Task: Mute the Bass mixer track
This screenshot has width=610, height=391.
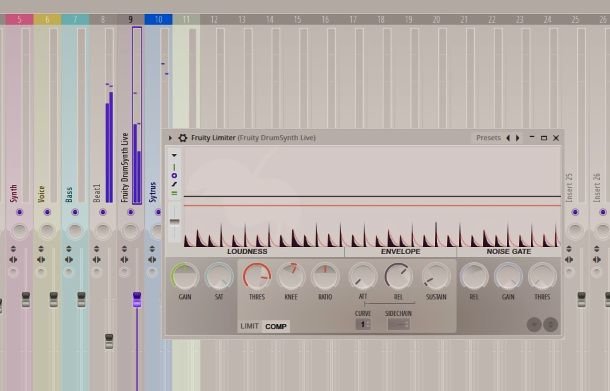Action: click(x=75, y=212)
